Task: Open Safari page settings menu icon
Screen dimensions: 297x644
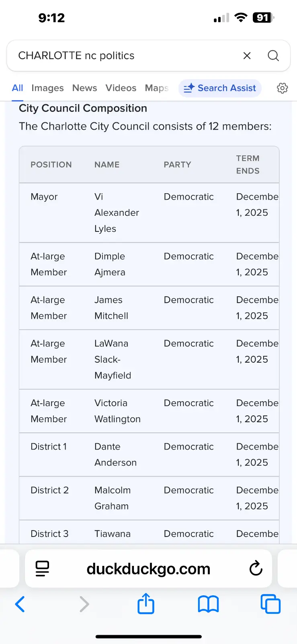Action: pos(42,569)
